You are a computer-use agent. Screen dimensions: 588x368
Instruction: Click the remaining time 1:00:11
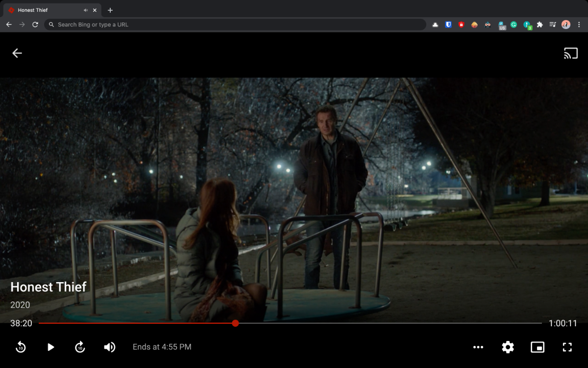[563, 323]
